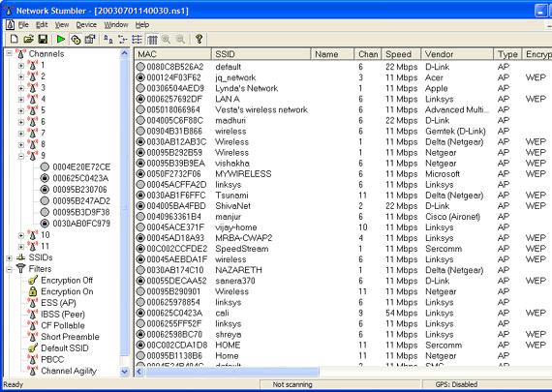This screenshot has height=392, width=552.
Task: Select the row with SSID jq_network
Action: tap(344, 77)
